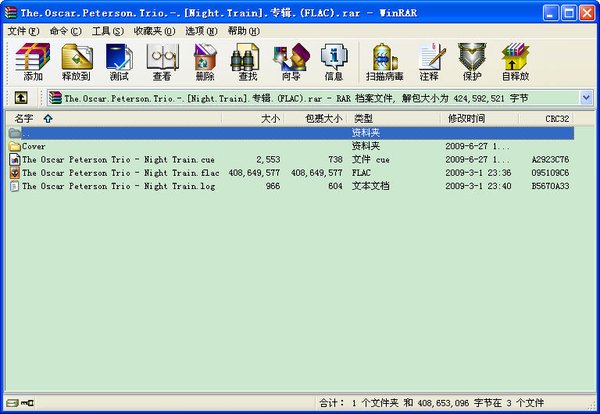Click the 408,649,577 size value of flac

(254, 173)
